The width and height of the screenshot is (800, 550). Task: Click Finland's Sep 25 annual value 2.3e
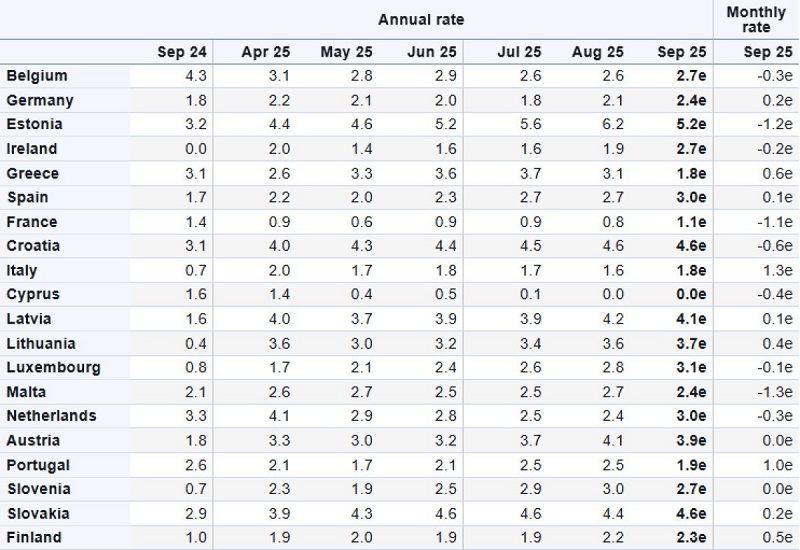point(690,538)
